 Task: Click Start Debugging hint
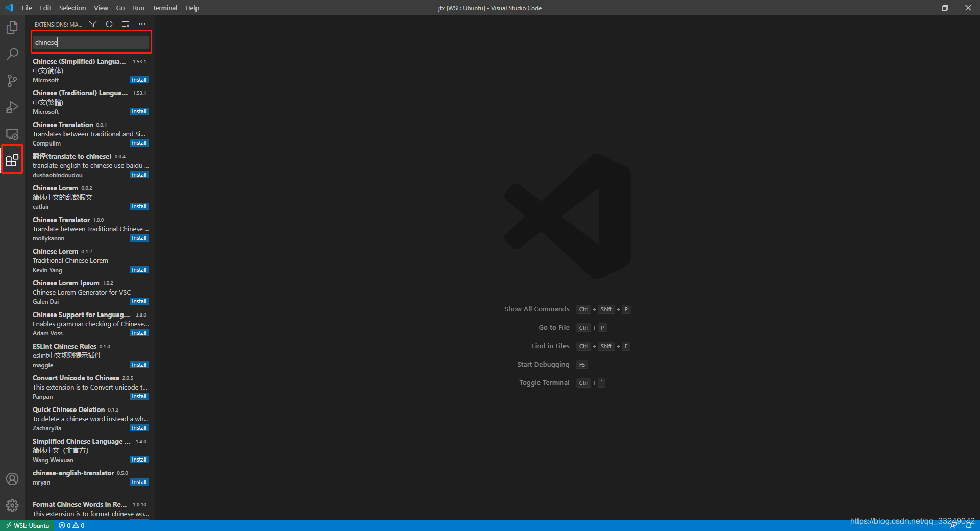pos(543,364)
